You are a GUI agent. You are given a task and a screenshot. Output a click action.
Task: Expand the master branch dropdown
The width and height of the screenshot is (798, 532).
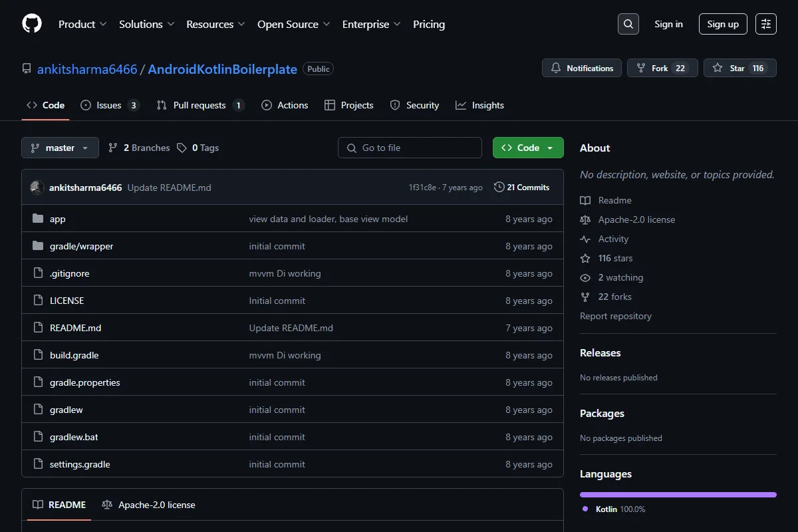coord(60,148)
